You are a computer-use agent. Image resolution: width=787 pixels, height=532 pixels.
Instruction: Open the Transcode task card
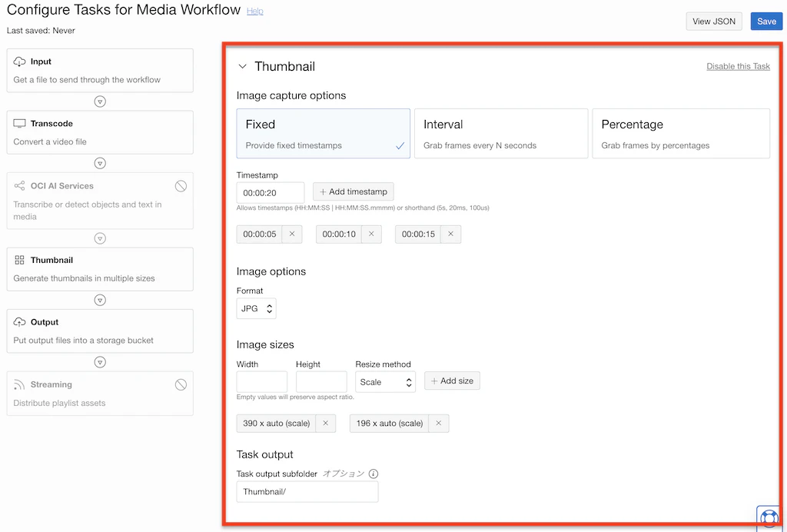(x=100, y=132)
